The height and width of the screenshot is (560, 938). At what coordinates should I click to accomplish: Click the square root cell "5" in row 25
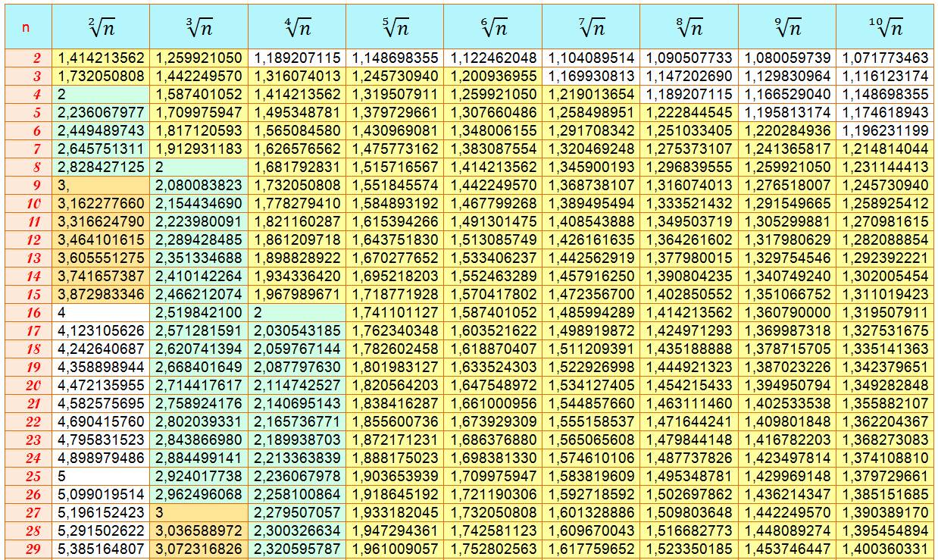point(101,476)
